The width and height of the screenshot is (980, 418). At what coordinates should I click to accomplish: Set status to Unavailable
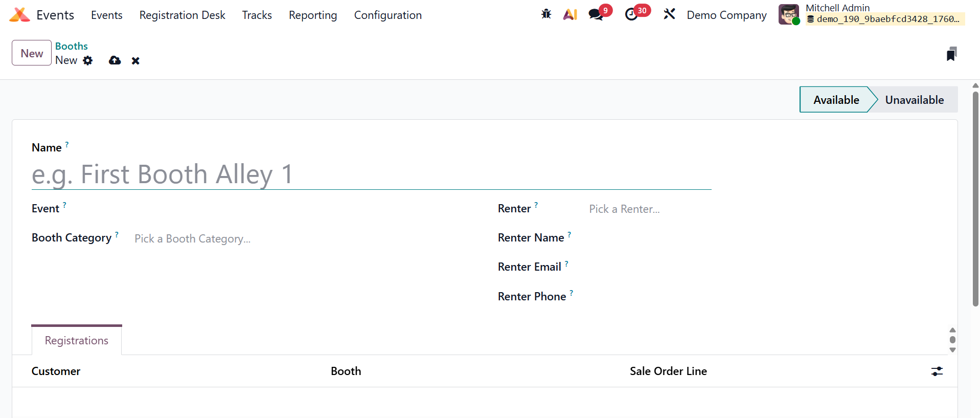(x=914, y=100)
